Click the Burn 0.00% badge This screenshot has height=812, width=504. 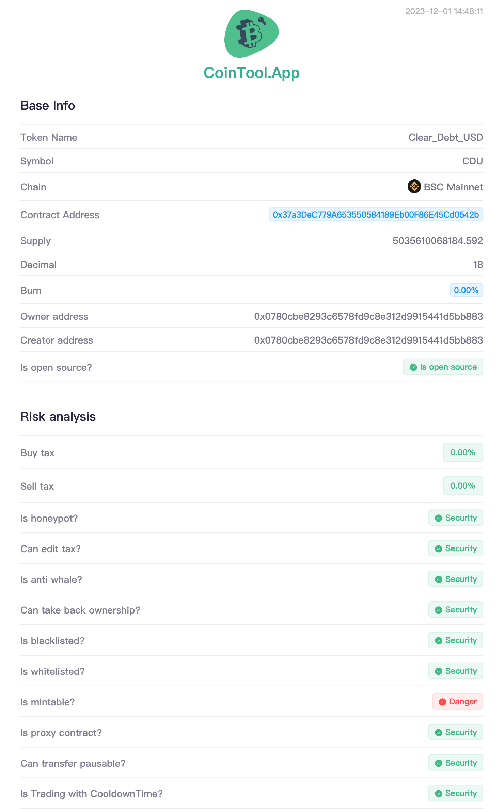coord(466,290)
